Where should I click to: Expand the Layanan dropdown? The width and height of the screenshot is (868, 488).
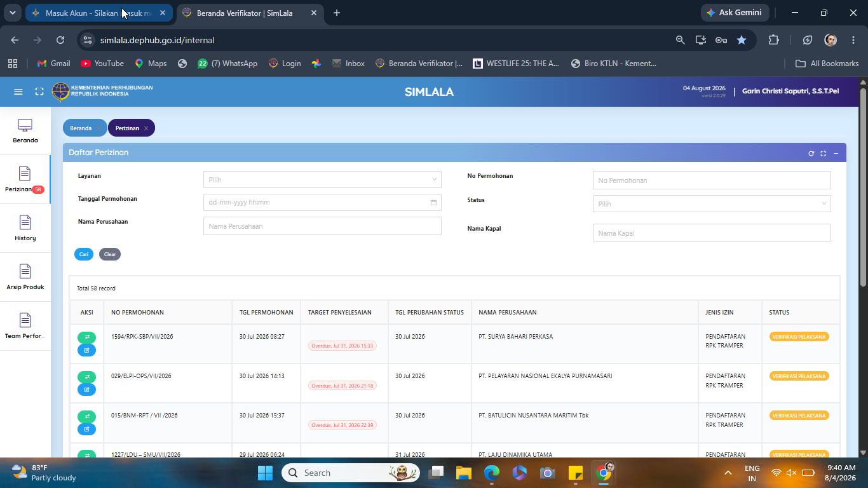pyautogui.click(x=322, y=180)
